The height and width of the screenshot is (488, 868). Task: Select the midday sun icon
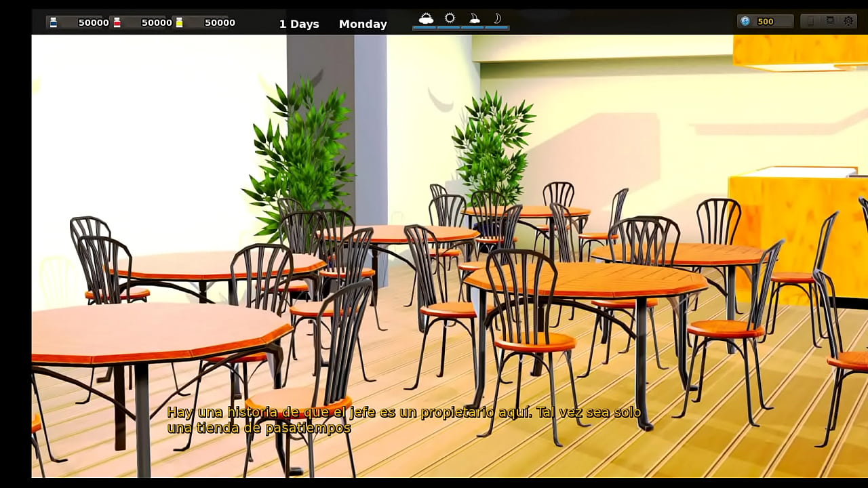click(450, 18)
